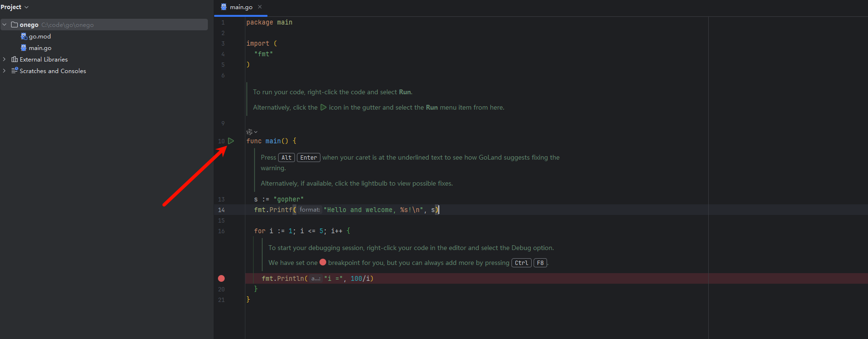Click the "a...:" parameter hint in Println

click(x=316, y=278)
